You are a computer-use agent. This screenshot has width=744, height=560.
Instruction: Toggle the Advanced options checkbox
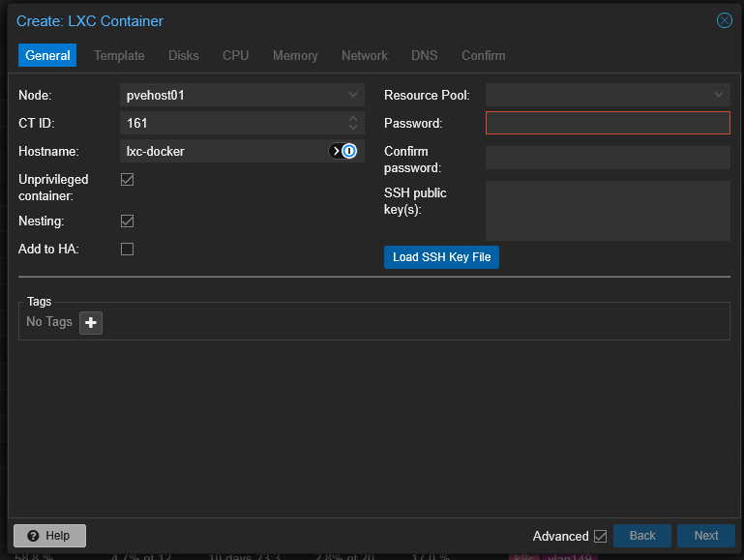[600, 536]
